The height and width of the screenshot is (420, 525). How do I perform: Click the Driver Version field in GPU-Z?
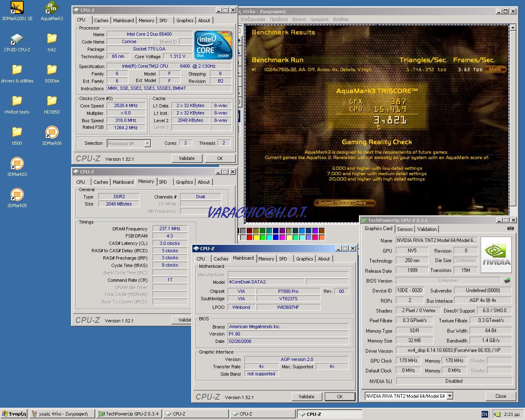tap(454, 351)
